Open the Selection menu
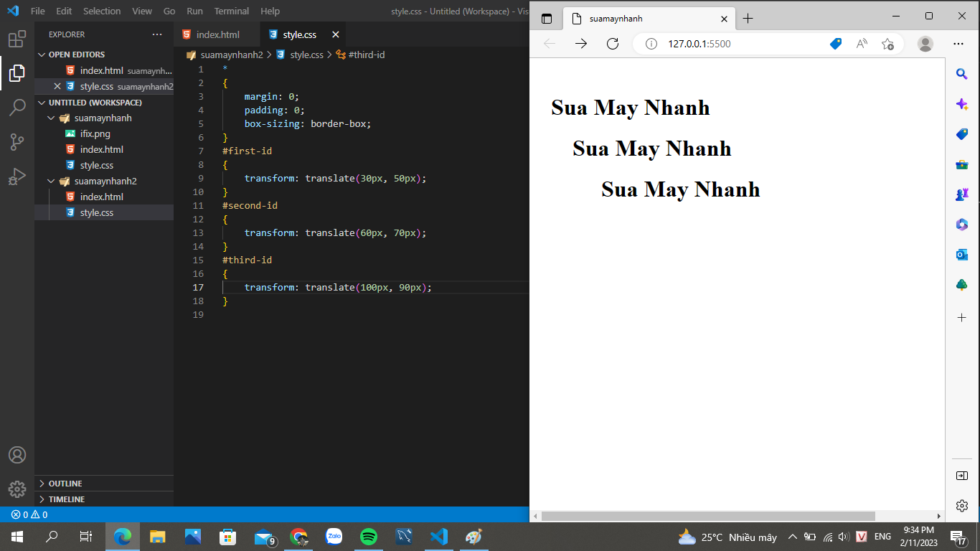 click(102, 11)
